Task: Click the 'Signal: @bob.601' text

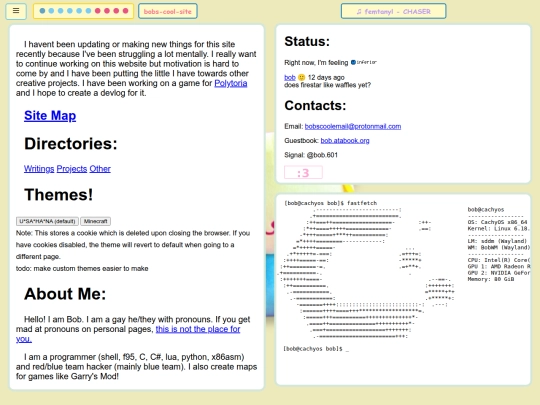Action: (x=311, y=155)
